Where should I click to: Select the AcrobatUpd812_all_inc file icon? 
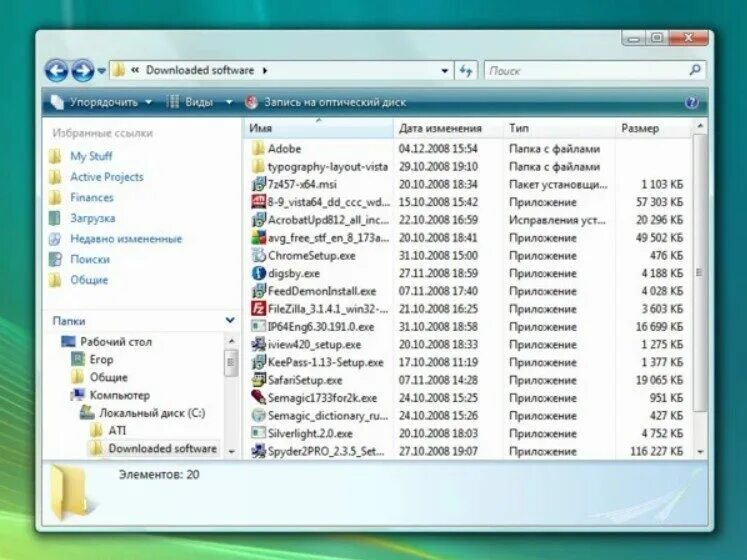click(258, 220)
